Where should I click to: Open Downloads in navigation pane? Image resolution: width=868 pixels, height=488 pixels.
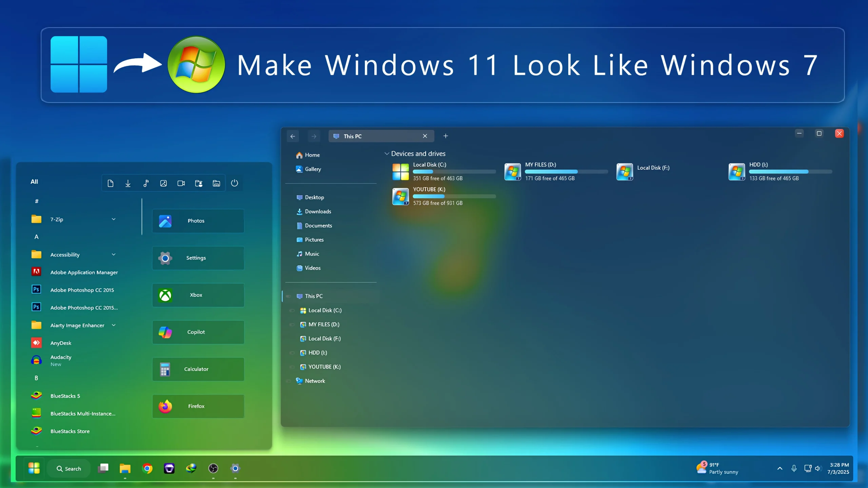tap(314, 211)
